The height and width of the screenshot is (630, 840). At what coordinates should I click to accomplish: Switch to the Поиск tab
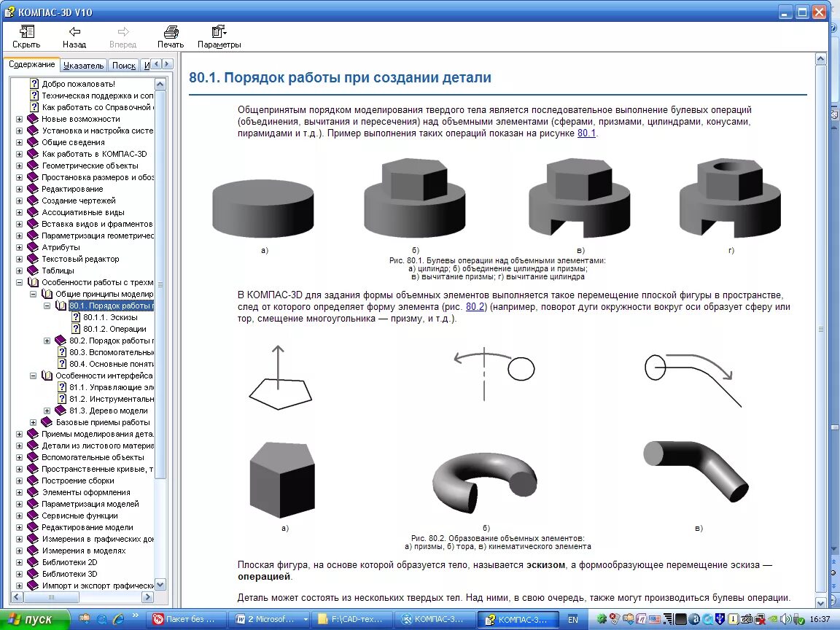tap(124, 66)
